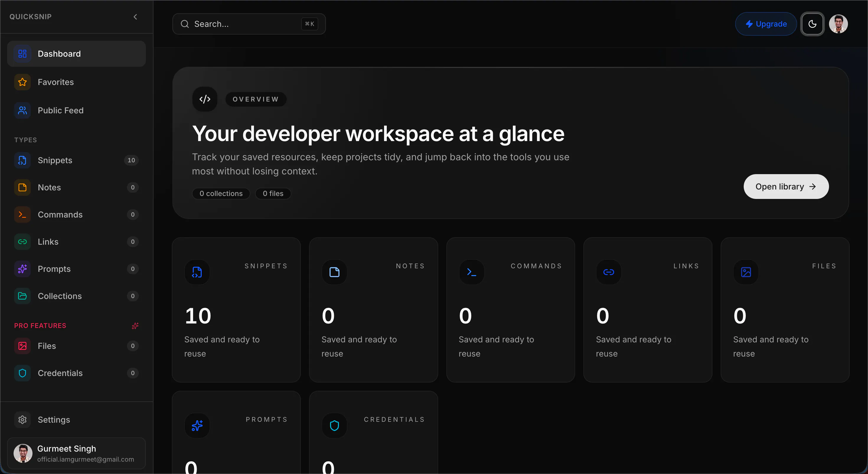This screenshot has height=474, width=868.
Task: Click the Commands terminal icon in sidebar
Action: coord(22,215)
